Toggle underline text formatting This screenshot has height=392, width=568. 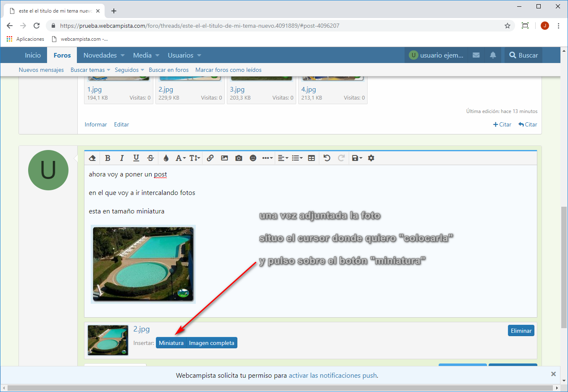click(136, 158)
